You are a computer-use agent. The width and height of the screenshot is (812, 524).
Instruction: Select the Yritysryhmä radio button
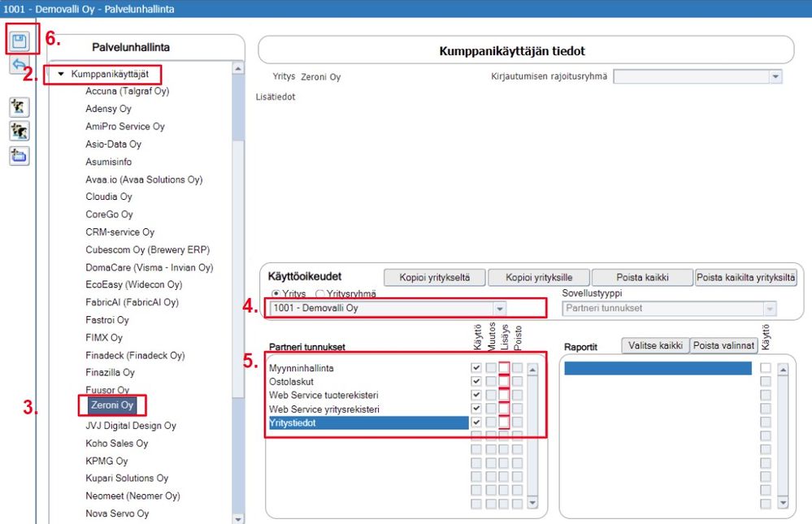click(320, 293)
